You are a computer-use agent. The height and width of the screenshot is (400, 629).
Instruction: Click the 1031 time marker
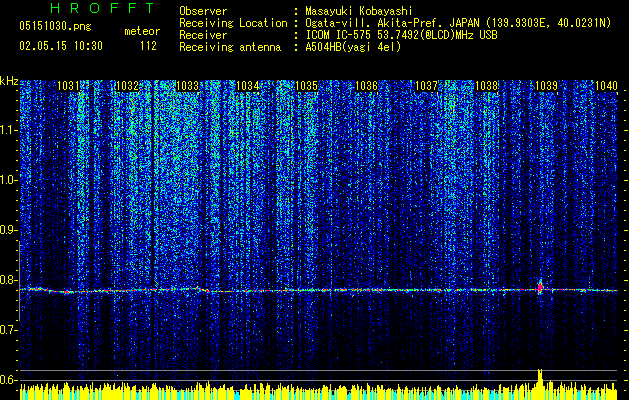pyautogui.click(x=68, y=86)
